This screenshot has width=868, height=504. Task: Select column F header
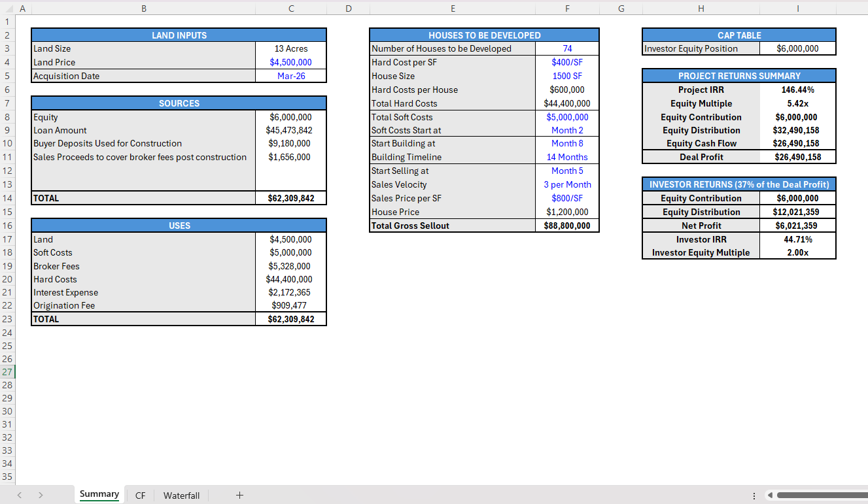point(567,8)
